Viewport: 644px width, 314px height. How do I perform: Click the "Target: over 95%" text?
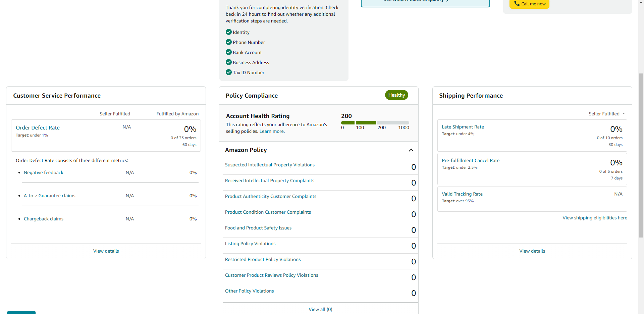[458, 201]
